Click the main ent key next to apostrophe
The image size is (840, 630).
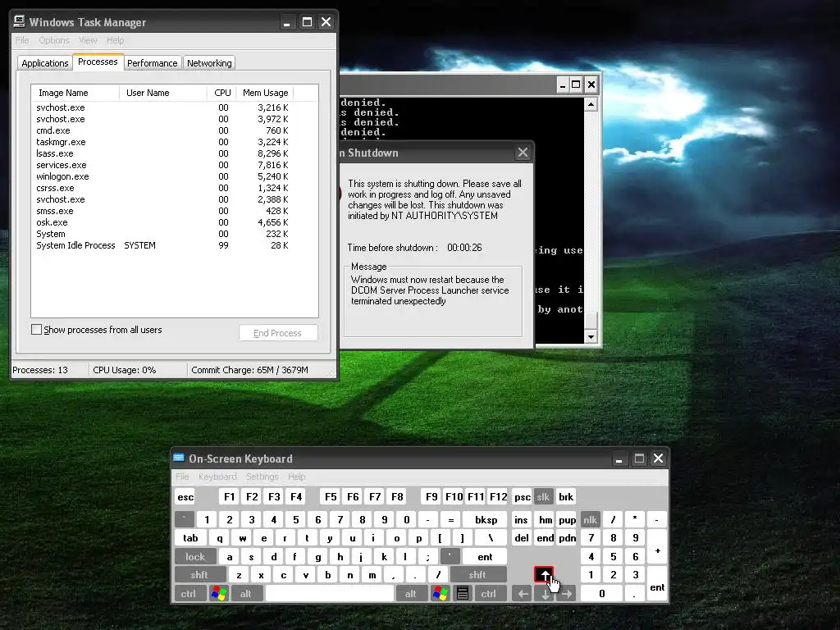click(x=485, y=557)
